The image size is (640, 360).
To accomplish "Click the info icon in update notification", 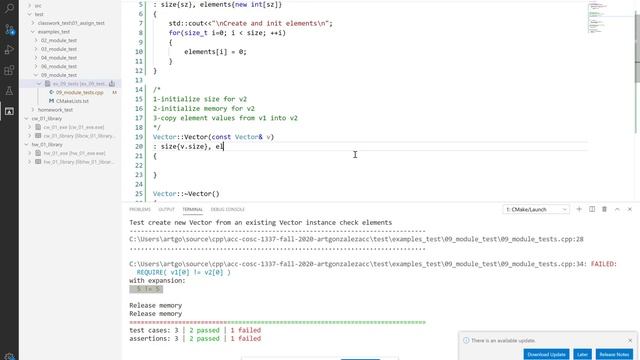I will [466, 340].
